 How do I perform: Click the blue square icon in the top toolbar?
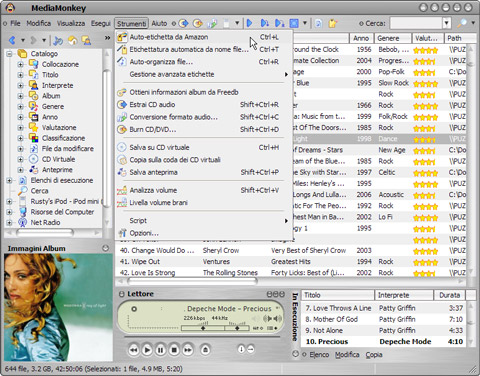click(x=294, y=23)
